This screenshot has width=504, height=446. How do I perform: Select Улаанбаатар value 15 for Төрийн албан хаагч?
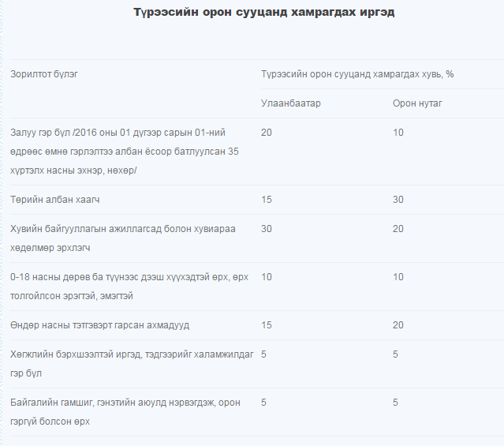tap(267, 200)
